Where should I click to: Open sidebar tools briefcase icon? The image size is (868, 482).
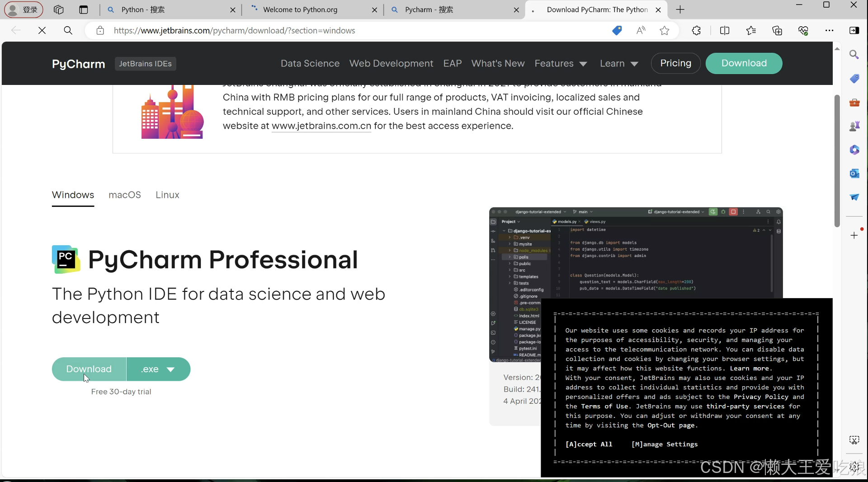tap(854, 103)
